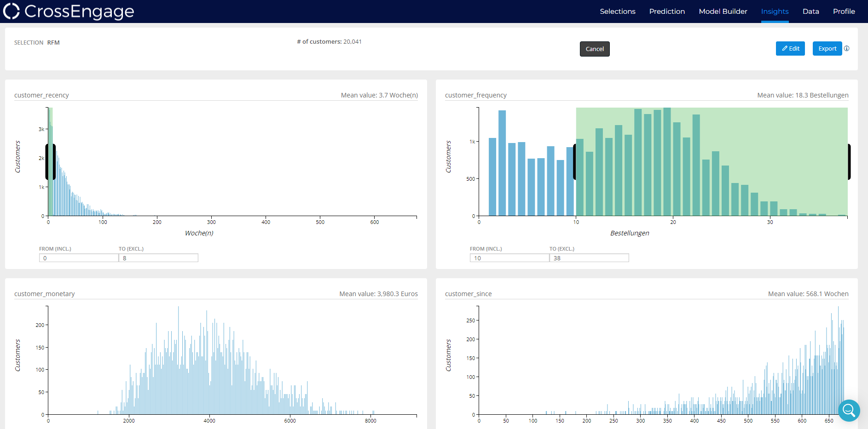Click the Cancel button
The width and height of the screenshot is (868, 429).
pyautogui.click(x=594, y=49)
